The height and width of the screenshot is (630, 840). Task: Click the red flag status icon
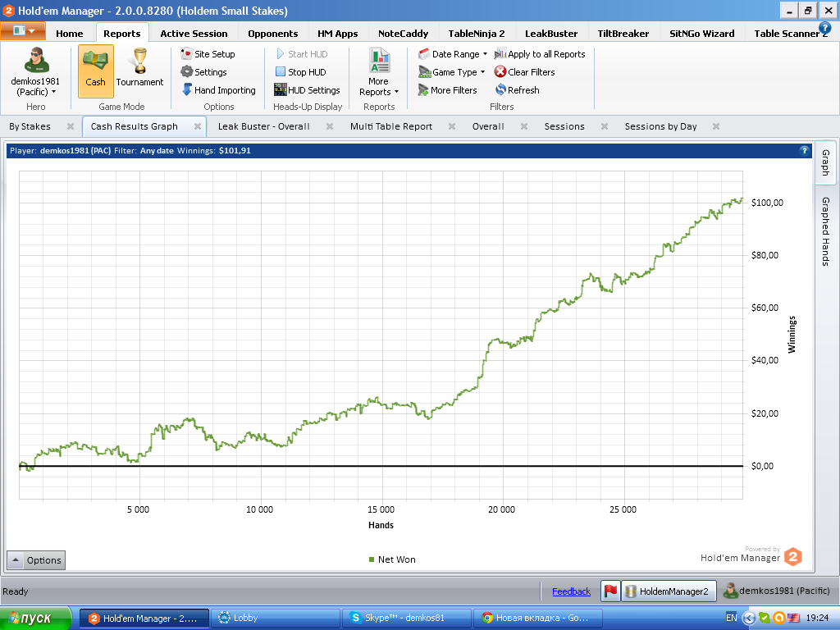[610, 591]
